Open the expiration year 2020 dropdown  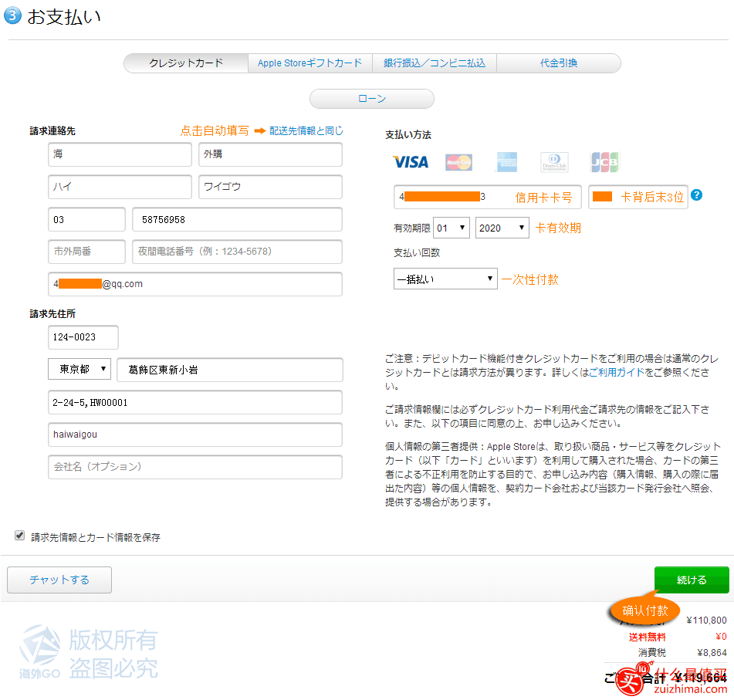tap(502, 228)
